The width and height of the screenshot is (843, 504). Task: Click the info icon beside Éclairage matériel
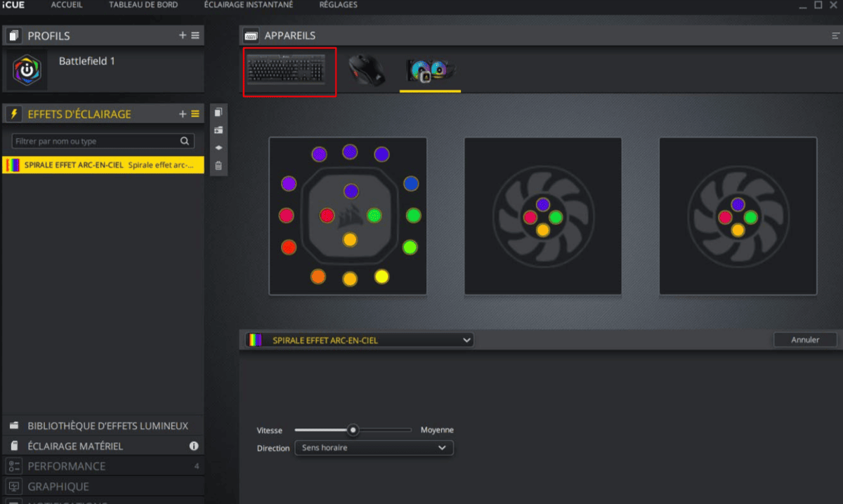click(x=194, y=446)
